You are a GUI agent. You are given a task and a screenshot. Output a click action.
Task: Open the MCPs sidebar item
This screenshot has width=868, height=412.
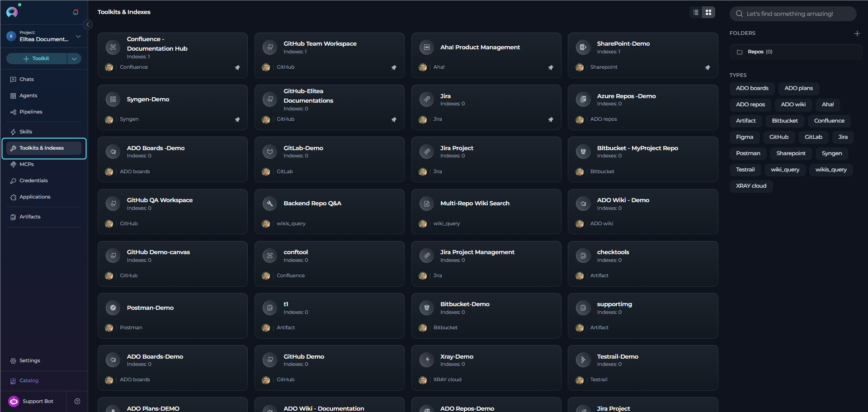(44, 164)
